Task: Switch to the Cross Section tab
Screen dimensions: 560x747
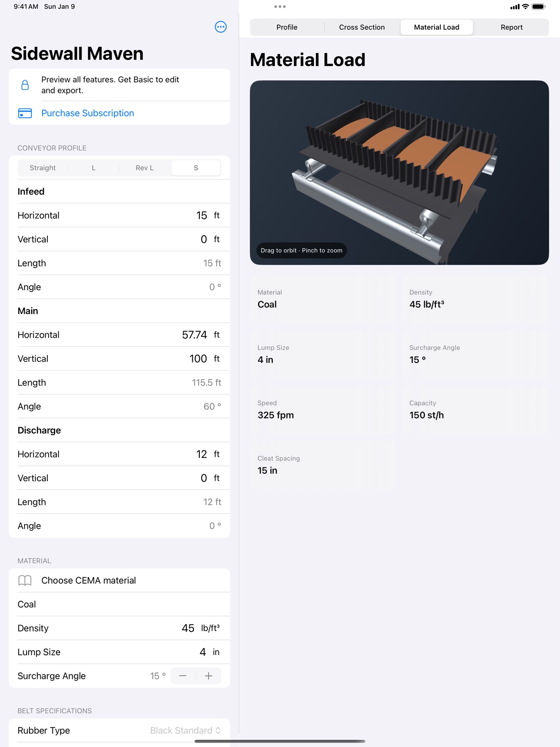Action: (362, 27)
